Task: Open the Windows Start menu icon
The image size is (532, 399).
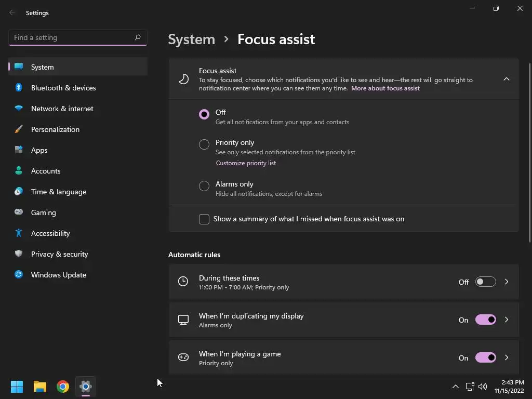Action: click(17, 387)
